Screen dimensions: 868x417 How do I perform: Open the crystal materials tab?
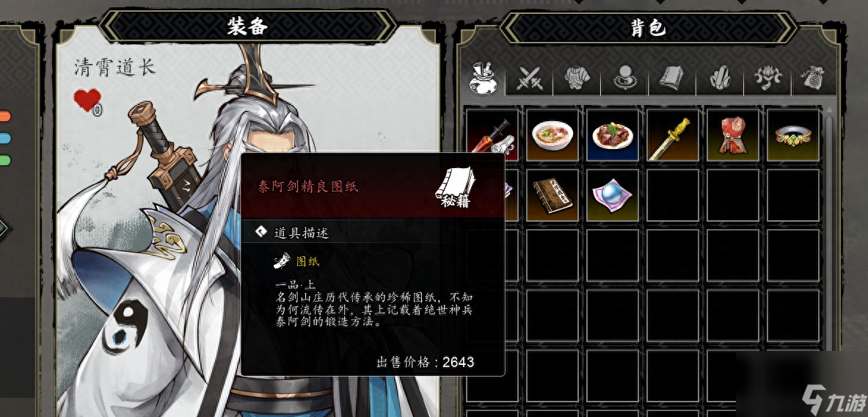pos(720,79)
